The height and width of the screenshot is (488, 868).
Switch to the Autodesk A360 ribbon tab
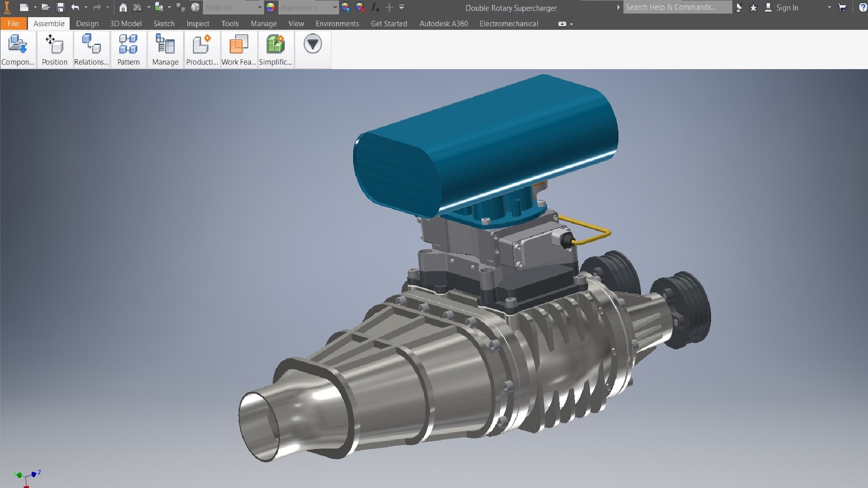[443, 23]
